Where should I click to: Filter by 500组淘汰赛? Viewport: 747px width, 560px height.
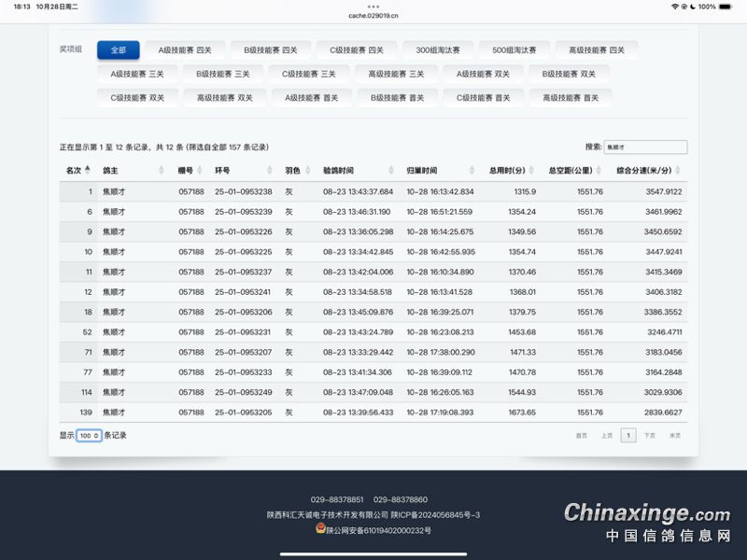point(514,49)
